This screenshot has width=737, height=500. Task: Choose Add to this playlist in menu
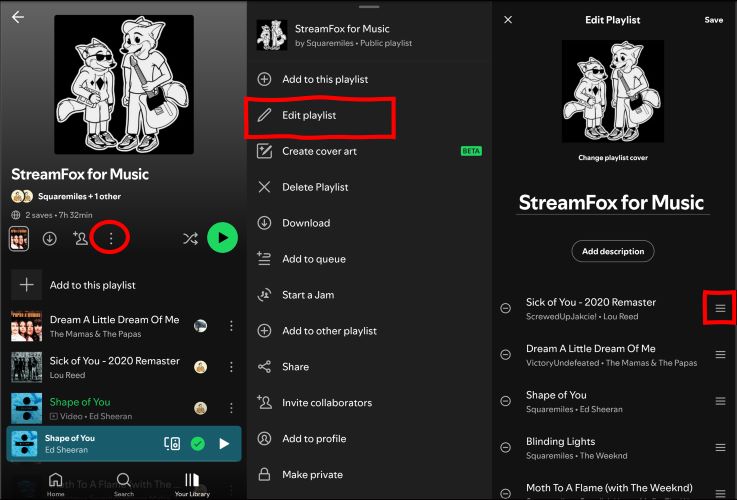[x=369, y=79]
